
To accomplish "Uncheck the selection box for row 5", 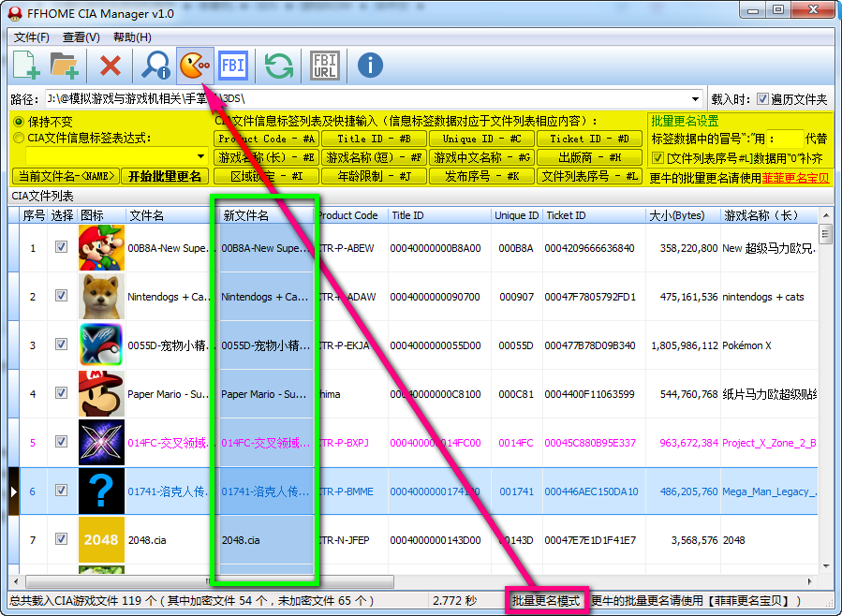I will 61,442.
